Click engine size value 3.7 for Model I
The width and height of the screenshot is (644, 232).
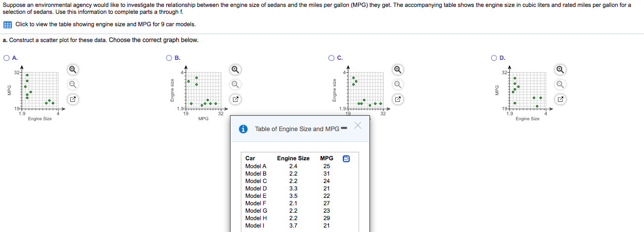(x=293, y=226)
